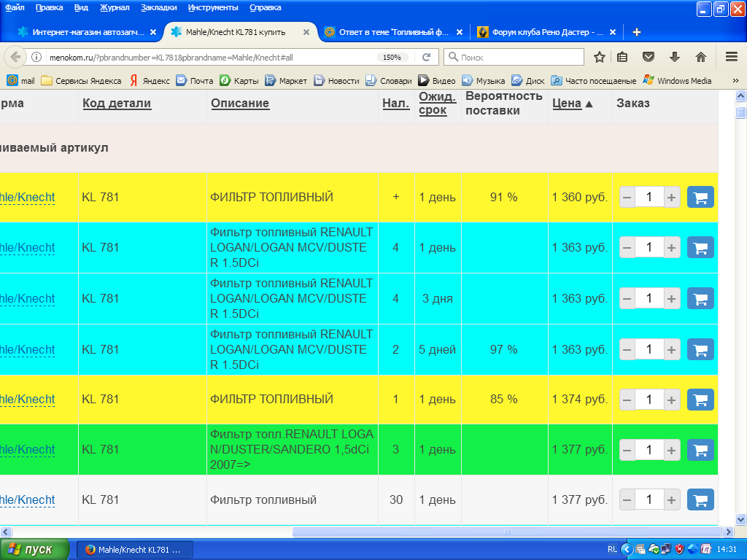Screen dimensions: 747x560
Task: Expand hidden tray icons arrow
Action: pos(627,550)
